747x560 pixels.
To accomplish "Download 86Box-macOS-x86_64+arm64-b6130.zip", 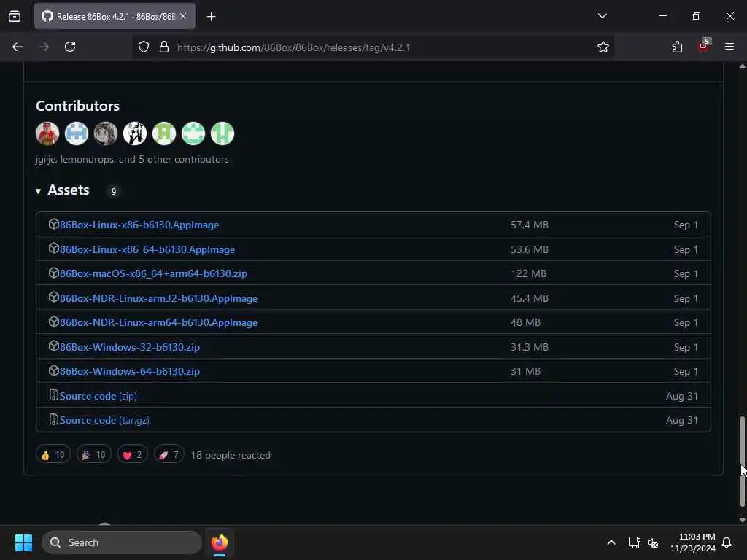I will tap(153, 274).
